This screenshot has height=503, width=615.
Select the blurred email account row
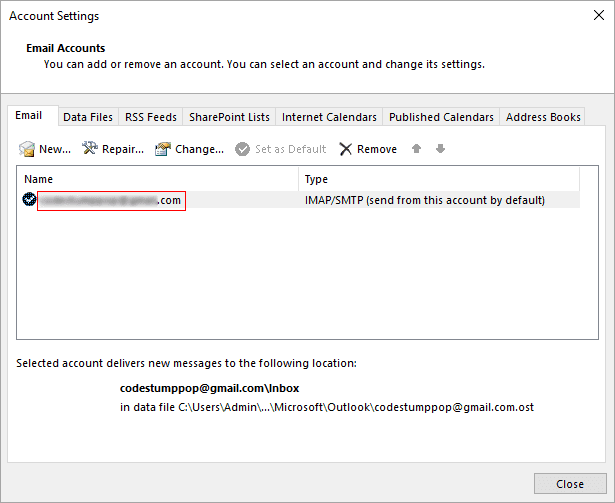(x=298, y=200)
